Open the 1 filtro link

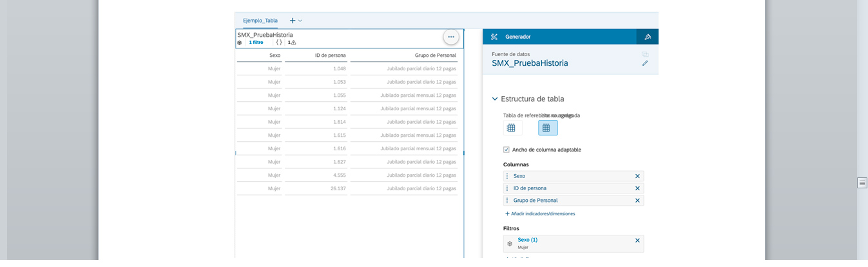(256, 43)
